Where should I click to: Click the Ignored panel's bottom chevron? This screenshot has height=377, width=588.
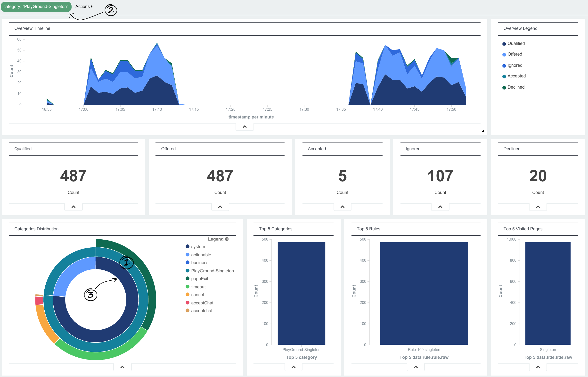pos(440,207)
